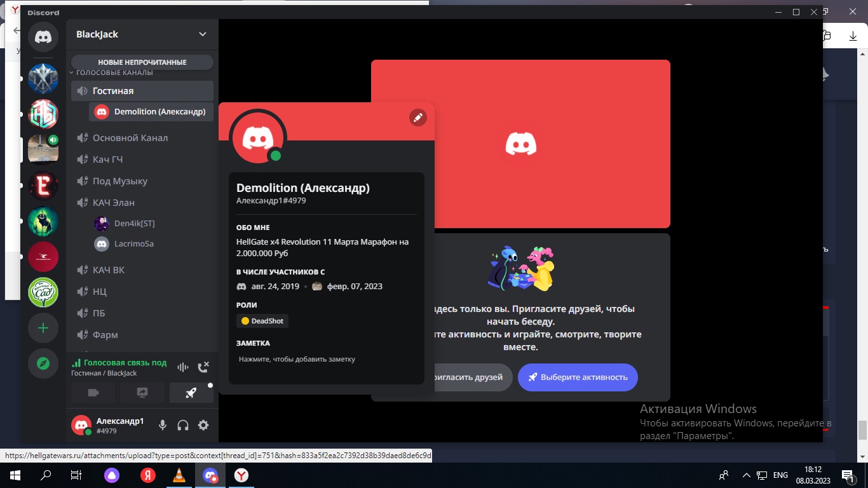This screenshot has width=868, height=488.
Task: Click the red video tile
Action: [520, 144]
